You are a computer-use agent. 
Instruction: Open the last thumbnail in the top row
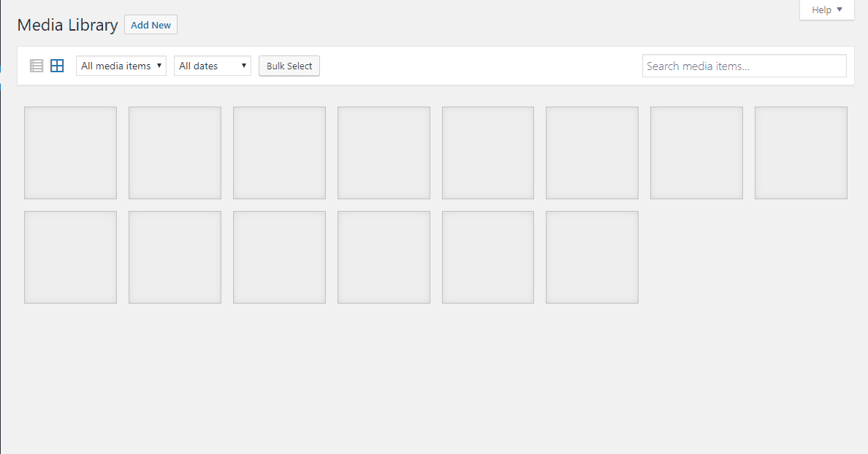801,153
